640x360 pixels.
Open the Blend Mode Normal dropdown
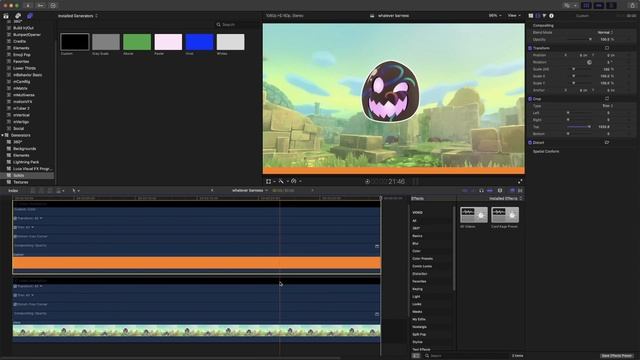pos(605,32)
